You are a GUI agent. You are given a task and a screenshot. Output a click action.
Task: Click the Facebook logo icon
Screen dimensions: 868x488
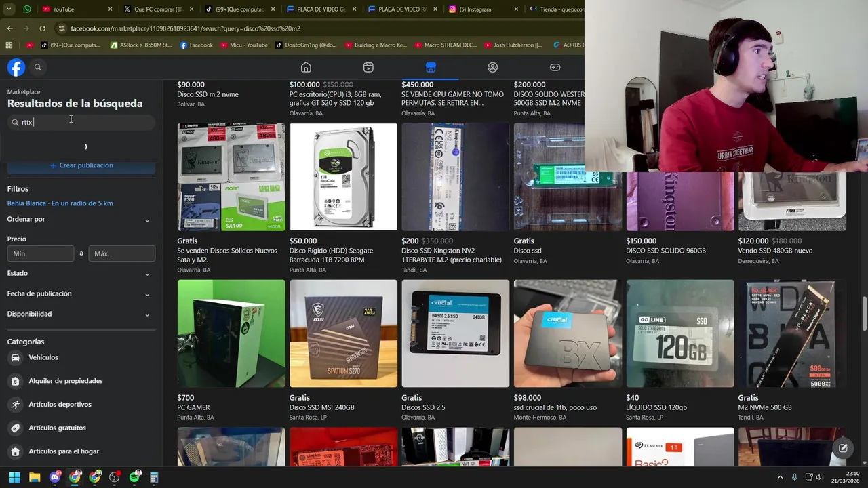[16, 67]
